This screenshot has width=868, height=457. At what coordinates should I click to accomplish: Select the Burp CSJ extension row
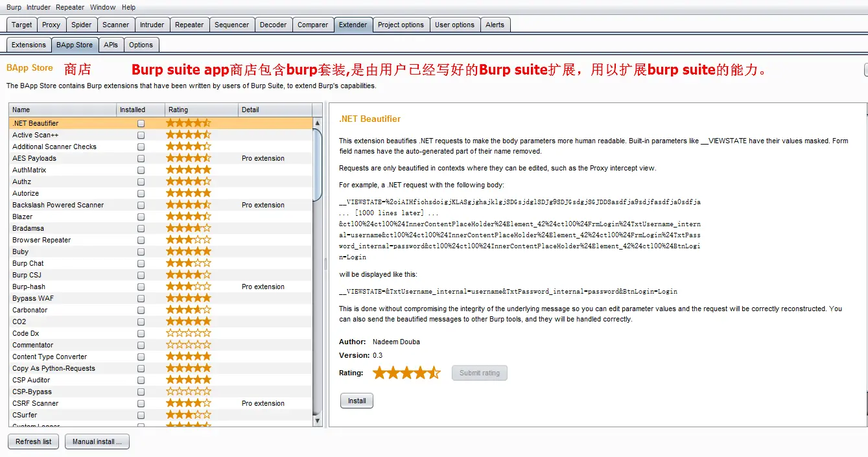[x=161, y=275]
